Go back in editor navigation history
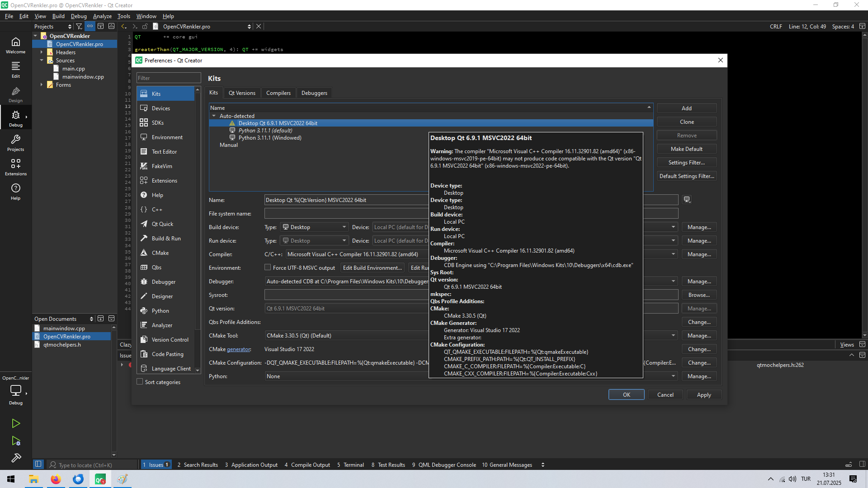The height and width of the screenshot is (488, 868). pyautogui.click(x=124, y=26)
